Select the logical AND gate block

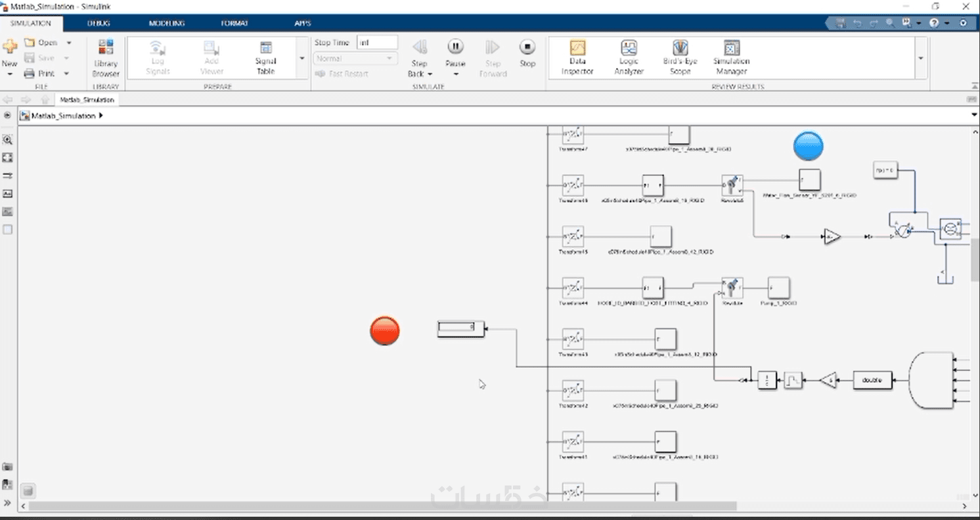coord(931,380)
